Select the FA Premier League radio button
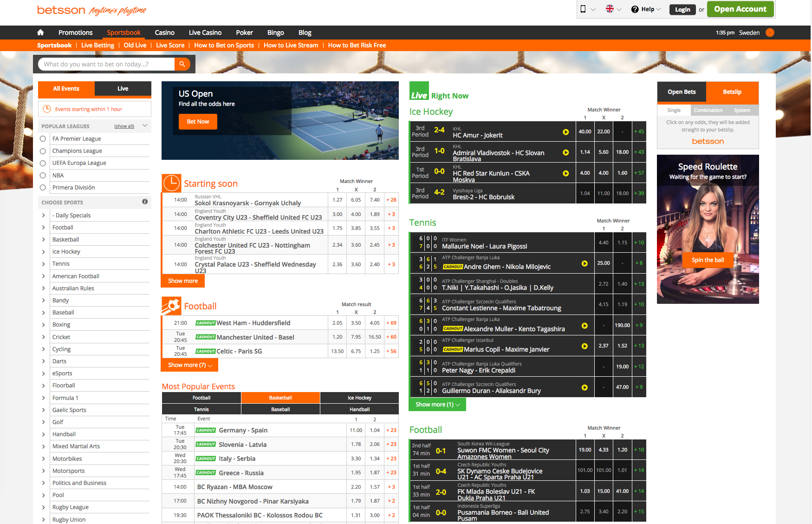This screenshot has width=812, height=524. [x=43, y=138]
